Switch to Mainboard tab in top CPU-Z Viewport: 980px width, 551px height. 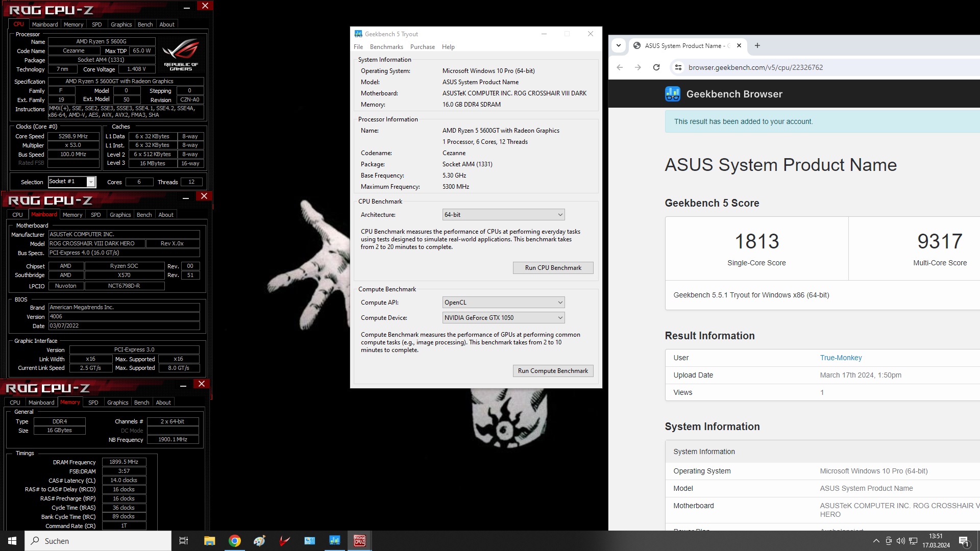(45, 24)
